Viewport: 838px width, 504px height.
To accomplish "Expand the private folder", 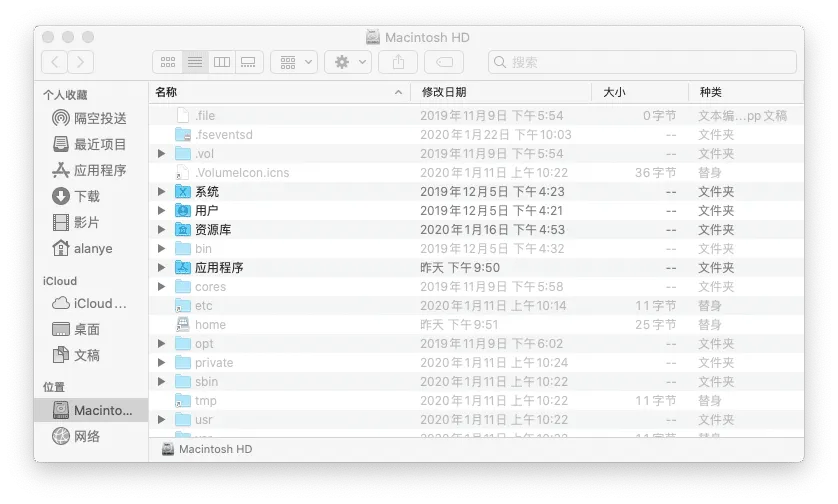I will tap(161, 363).
